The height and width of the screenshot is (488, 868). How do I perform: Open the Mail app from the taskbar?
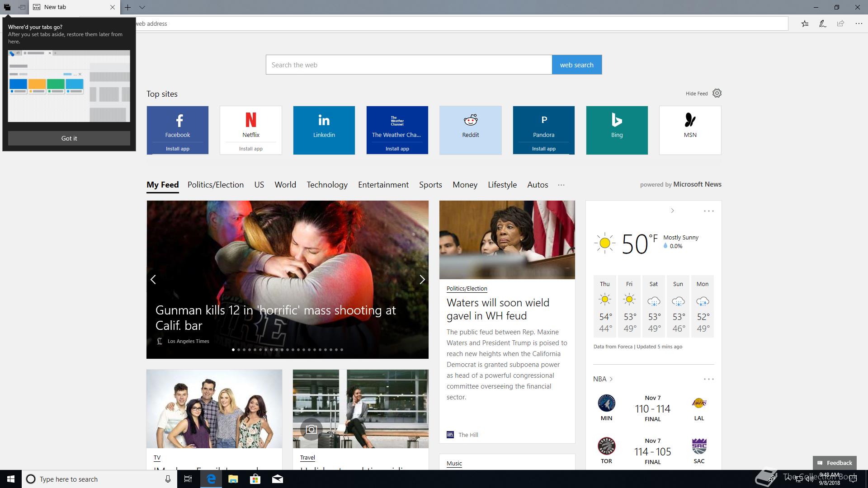click(x=278, y=479)
